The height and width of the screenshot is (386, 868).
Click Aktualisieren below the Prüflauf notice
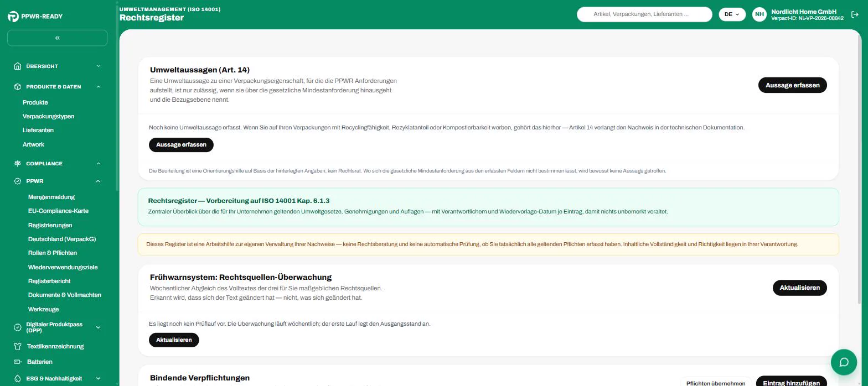[x=174, y=340]
